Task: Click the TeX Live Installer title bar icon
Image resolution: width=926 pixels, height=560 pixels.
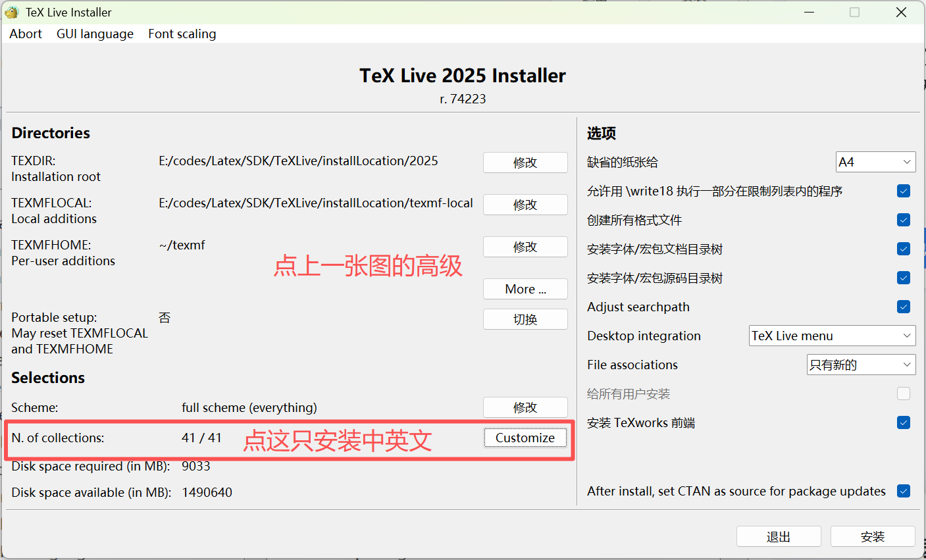Action: tap(12, 13)
